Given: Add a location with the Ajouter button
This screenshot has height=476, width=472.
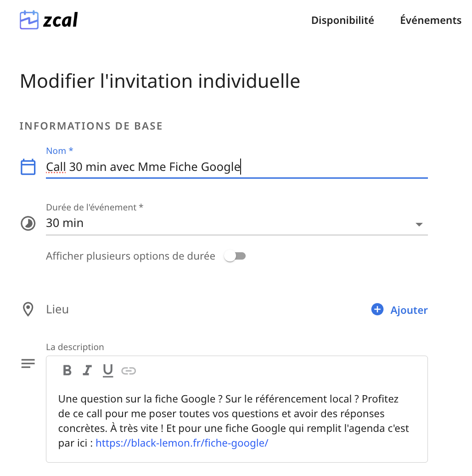Looking at the screenshot, I should click(409, 309).
